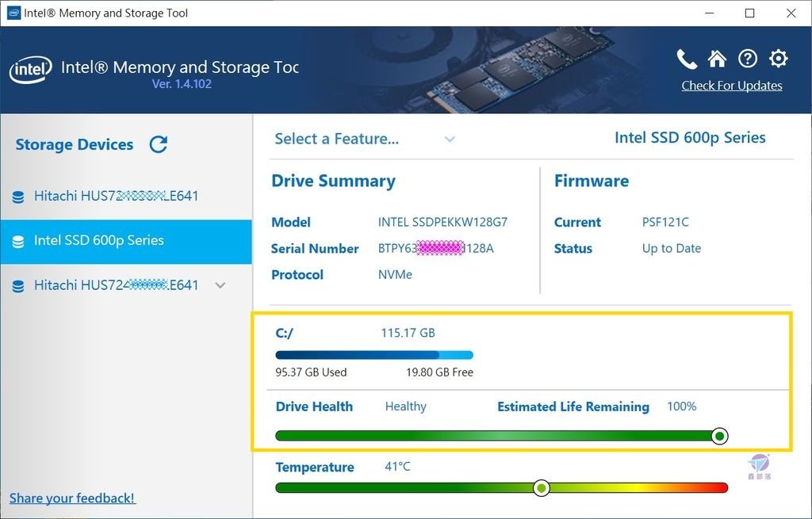The height and width of the screenshot is (519, 812).
Task: Click the Drive Summary heading
Action: click(334, 181)
